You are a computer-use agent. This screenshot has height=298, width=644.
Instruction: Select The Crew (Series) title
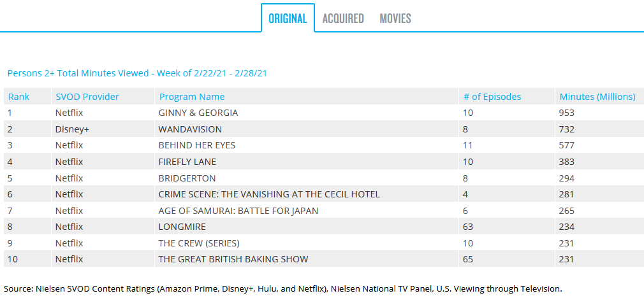click(x=198, y=243)
